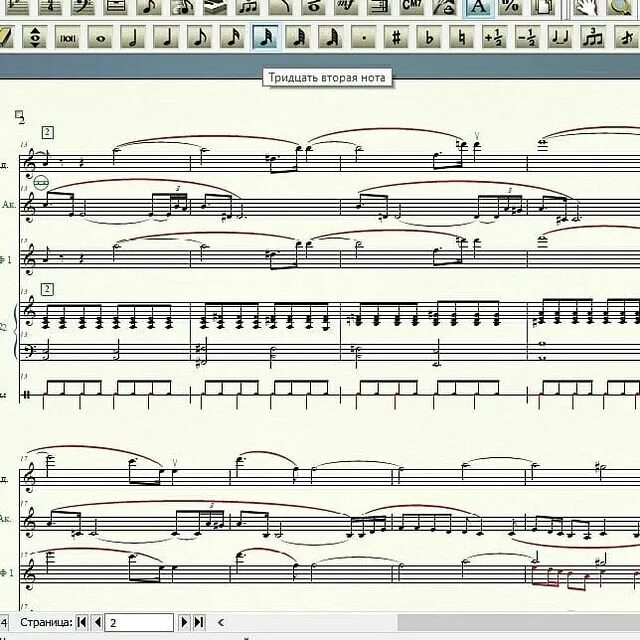Click the 'Тридцать вторая нота' tooltip
This screenshot has width=640, height=640.
pos(327,78)
